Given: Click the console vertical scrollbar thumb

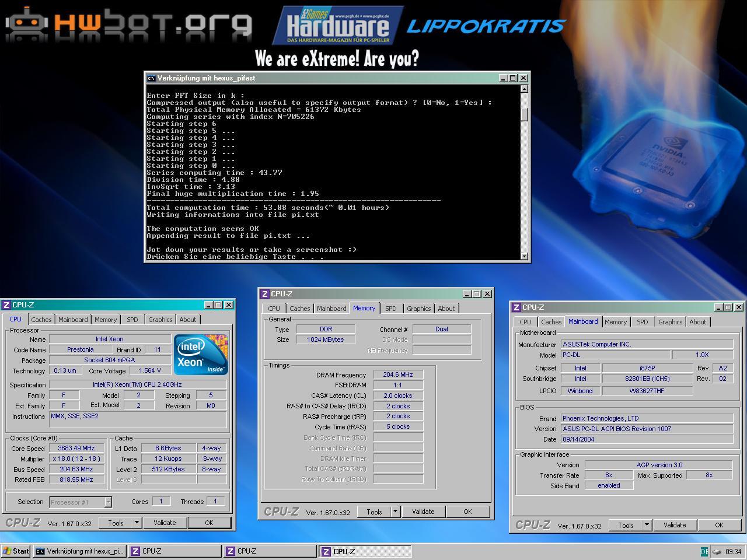Looking at the screenshot, I should tap(525, 114).
